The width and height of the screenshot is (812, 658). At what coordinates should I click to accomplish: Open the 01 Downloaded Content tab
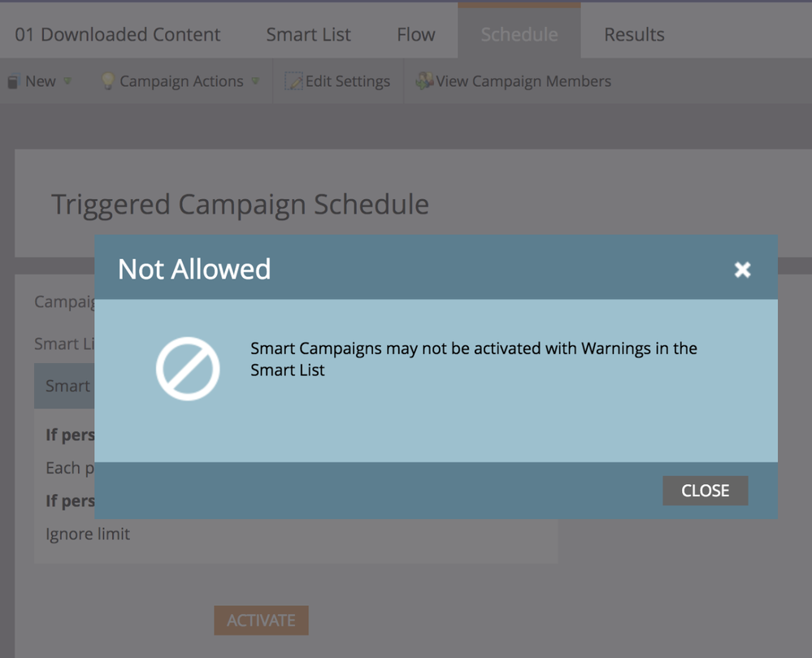118,34
